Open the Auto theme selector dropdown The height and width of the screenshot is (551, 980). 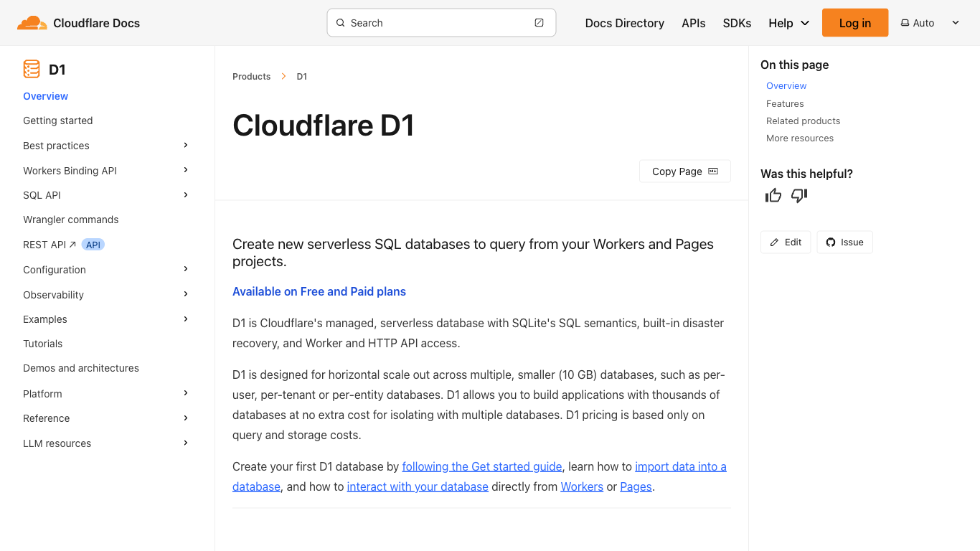(x=930, y=23)
